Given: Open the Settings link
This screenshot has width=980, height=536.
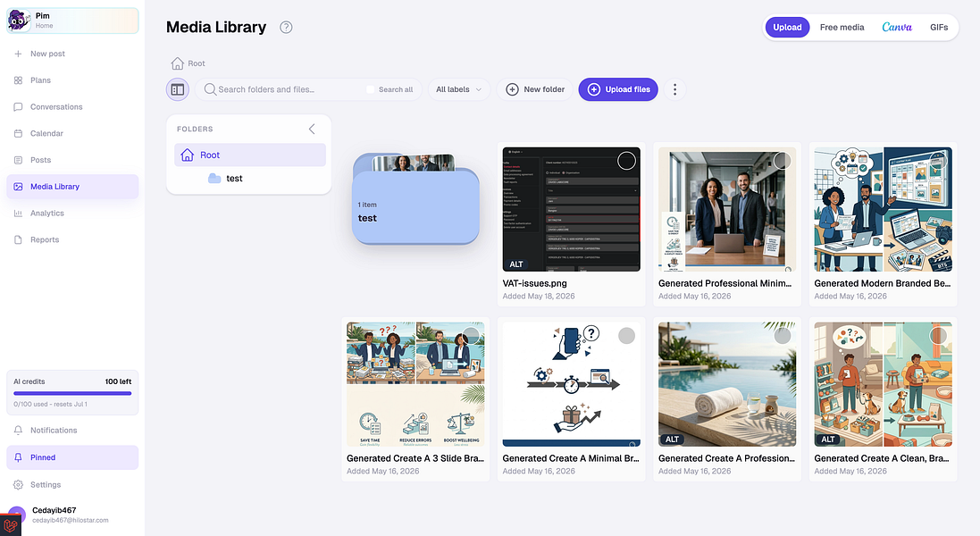Looking at the screenshot, I should (72, 485).
